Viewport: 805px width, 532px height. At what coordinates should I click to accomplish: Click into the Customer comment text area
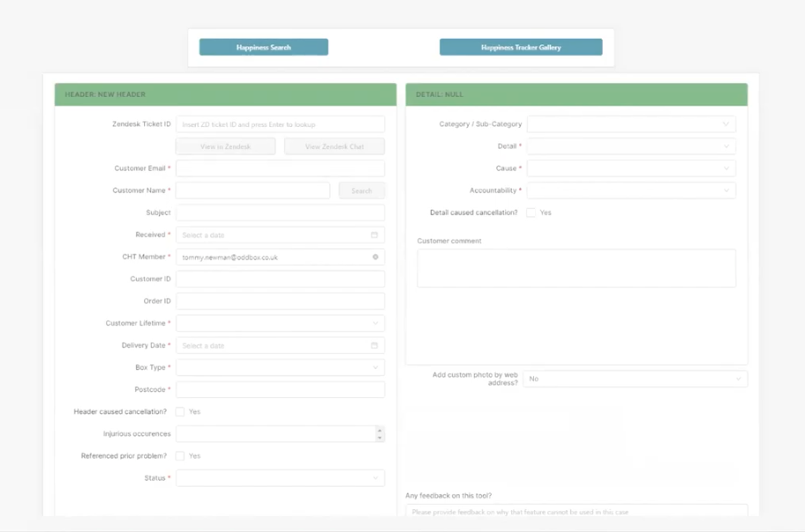click(x=576, y=268)
